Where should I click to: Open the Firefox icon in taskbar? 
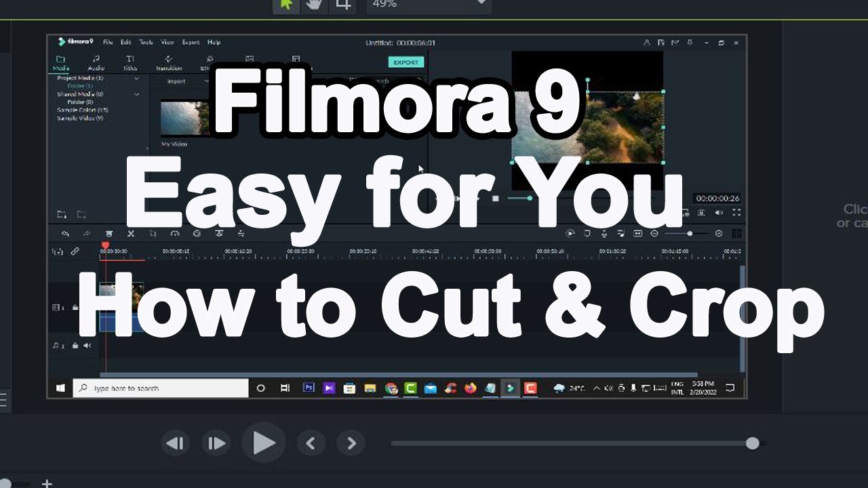[471, 388]
